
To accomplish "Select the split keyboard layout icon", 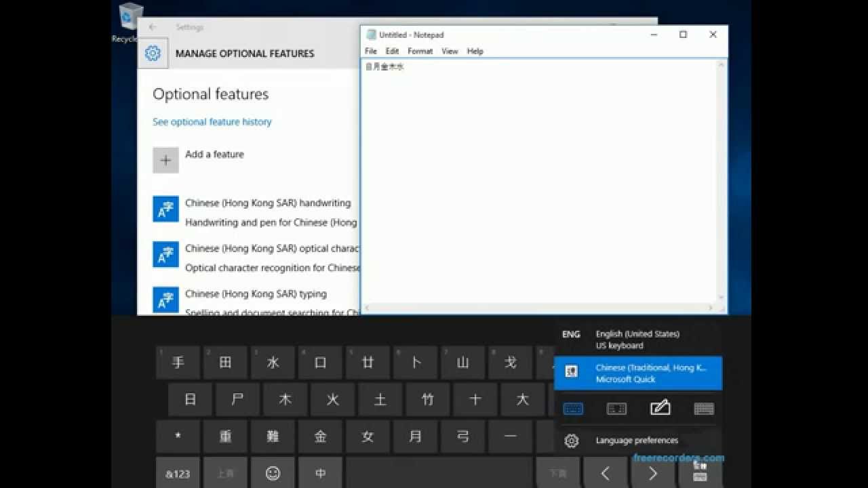I will pyautogui.click(x=616, y=409).
